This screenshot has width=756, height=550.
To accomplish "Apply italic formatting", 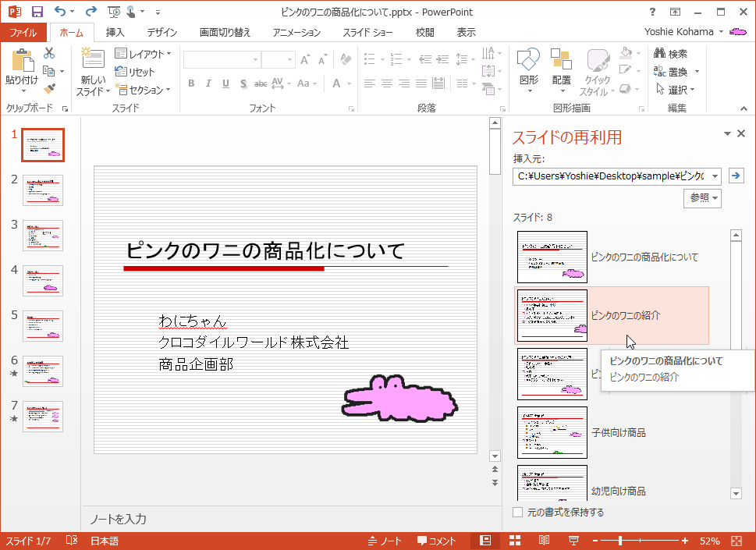I will tap(208, 83).
